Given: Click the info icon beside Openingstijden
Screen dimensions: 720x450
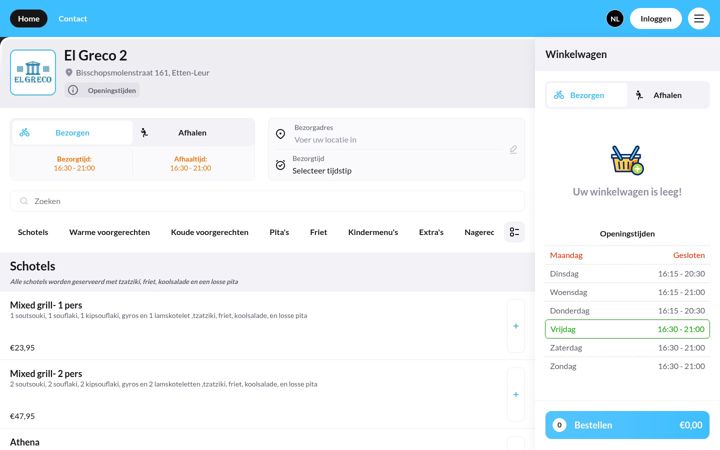Looking at the screenshot, I should (73, 90).
